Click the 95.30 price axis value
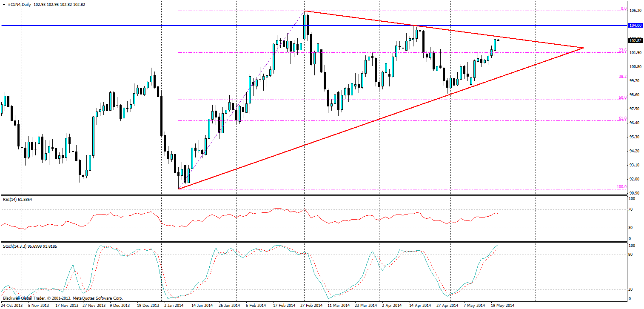This screenshot has width=644, height=309. click(x=635, y=137)
